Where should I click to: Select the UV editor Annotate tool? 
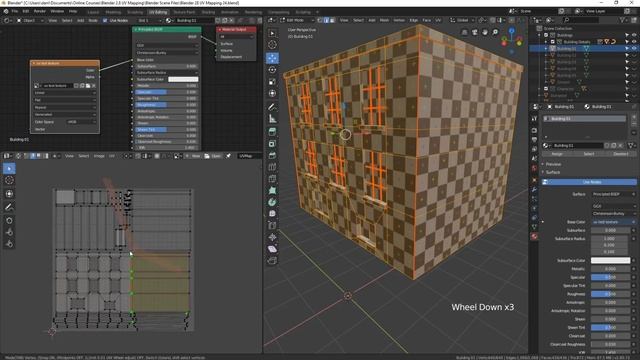pos(9,207)
